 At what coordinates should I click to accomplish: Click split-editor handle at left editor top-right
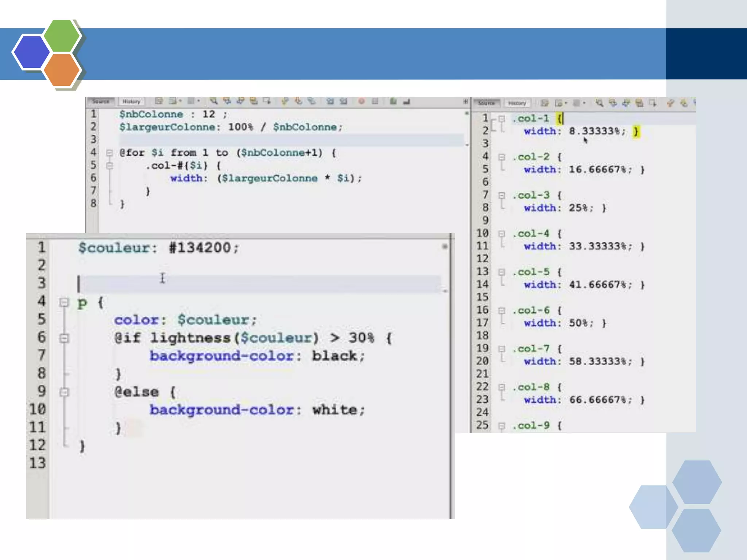click(465, 101)
